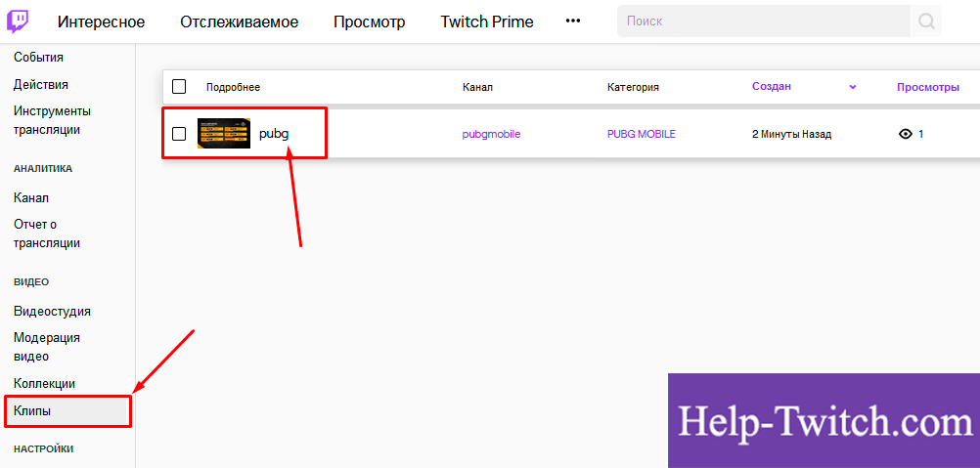Focus the Поиск search field
This screenshot has height=468, width=980.
point(764,21)
